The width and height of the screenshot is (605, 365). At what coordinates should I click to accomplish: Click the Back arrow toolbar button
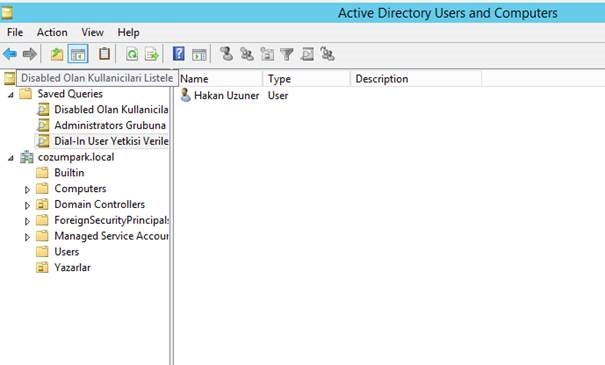(10, 54)
